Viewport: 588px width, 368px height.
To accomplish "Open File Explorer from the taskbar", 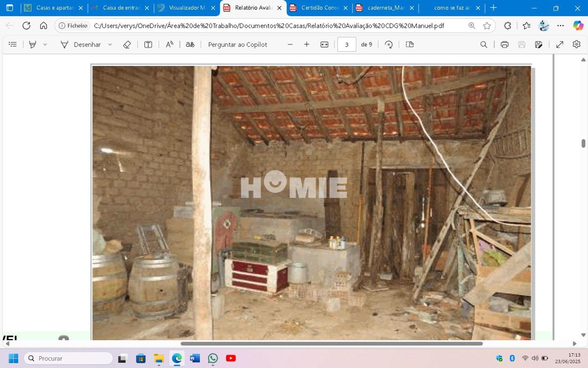I will 159,358.
